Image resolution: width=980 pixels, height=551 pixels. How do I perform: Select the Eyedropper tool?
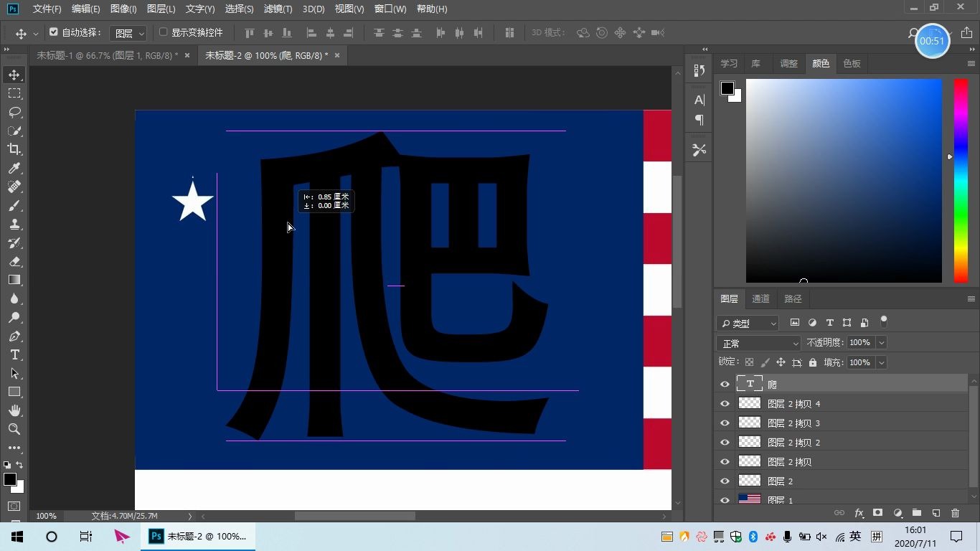point(14,168)
